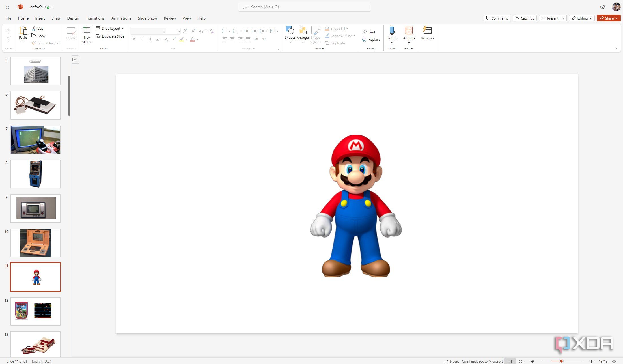Viewport: 623px width, 364px height.
Task: Toggle Strikethrough formatting
Action: pyautogui.click(x=158, y=39)
